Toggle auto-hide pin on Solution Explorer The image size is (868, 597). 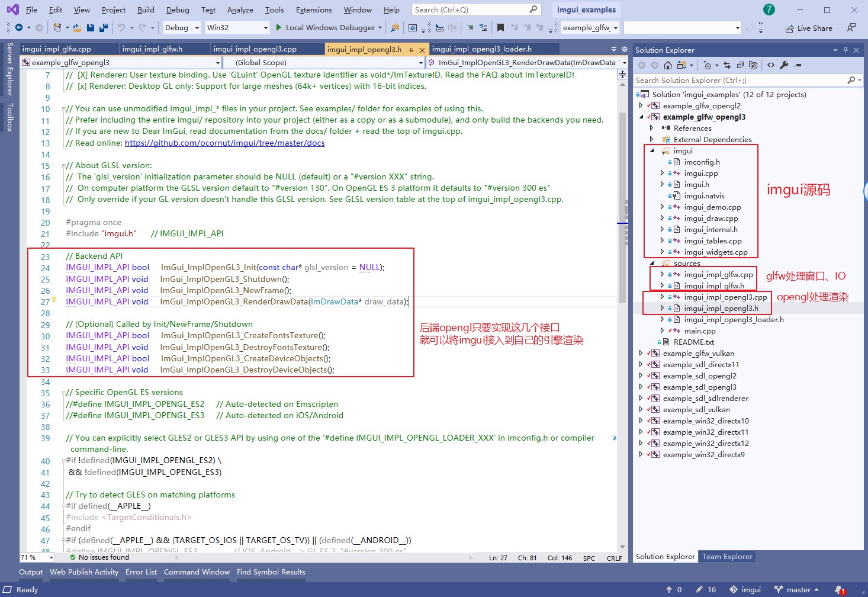(846, 50)
